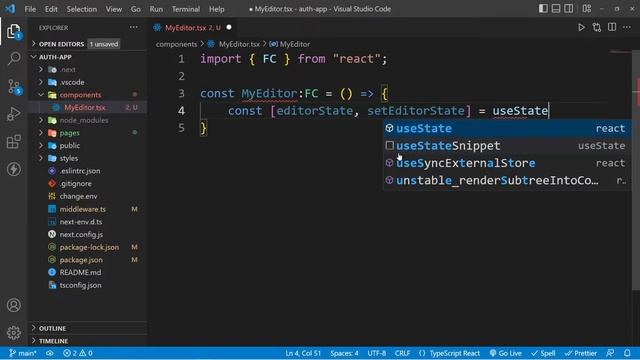Open the Search view

pos(14,58)
